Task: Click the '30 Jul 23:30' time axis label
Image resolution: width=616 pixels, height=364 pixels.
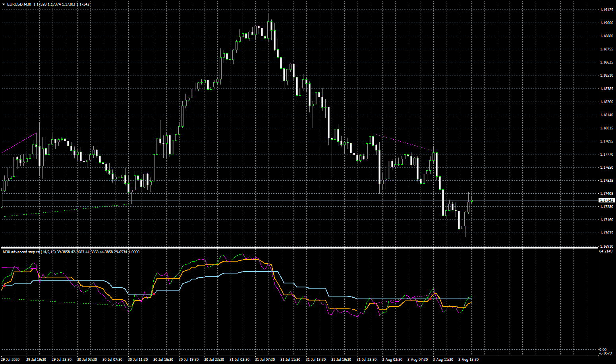Action: 214,360
